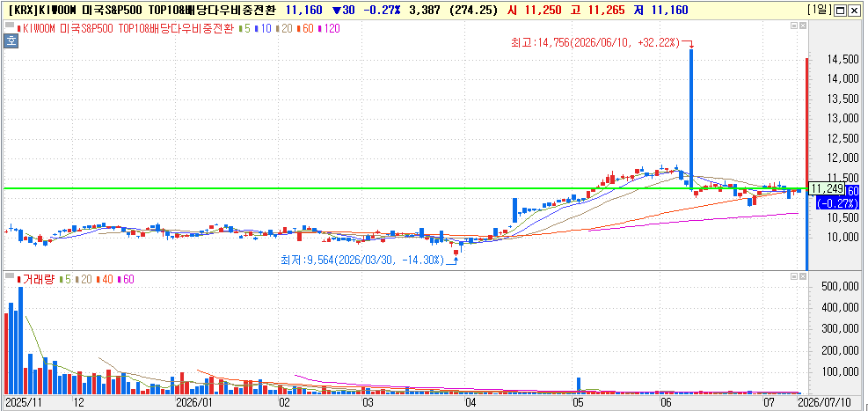Screen dimensions: 868x411
Task: Select the green 5 volume average legend
Action: [x=63, y=279]
